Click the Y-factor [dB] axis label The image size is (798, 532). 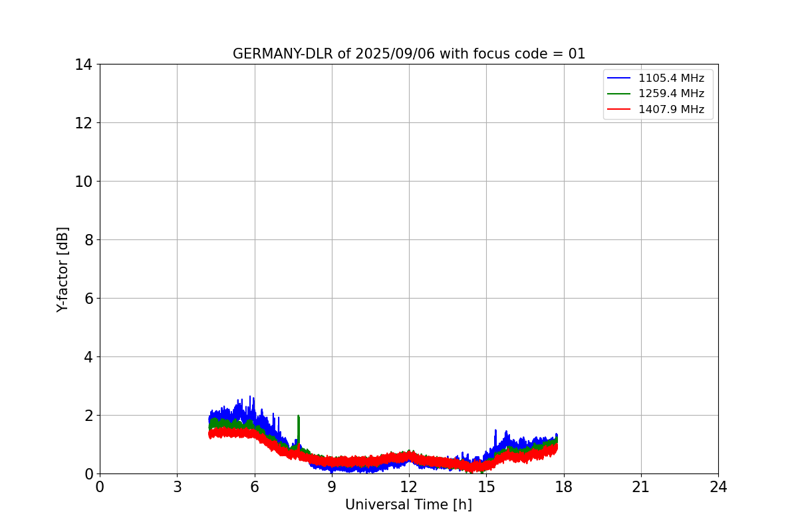[x=63, y=269]
